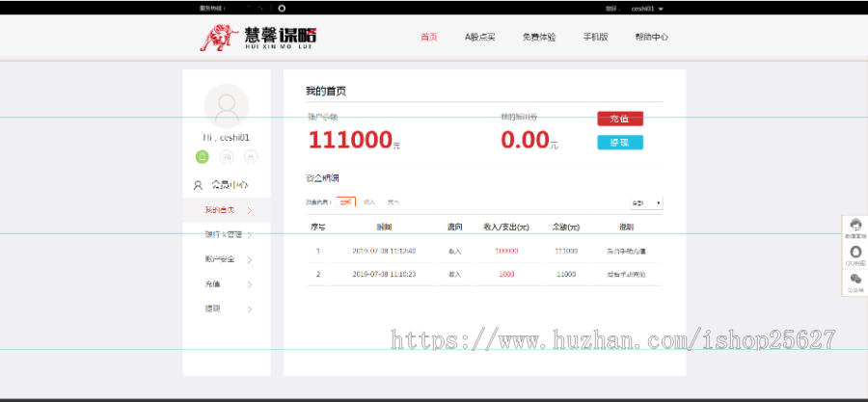Viewport: 868px width, 402px height.
Task: Click the chevron beside 提现 in the sidebar
Action: click(250, 309)
